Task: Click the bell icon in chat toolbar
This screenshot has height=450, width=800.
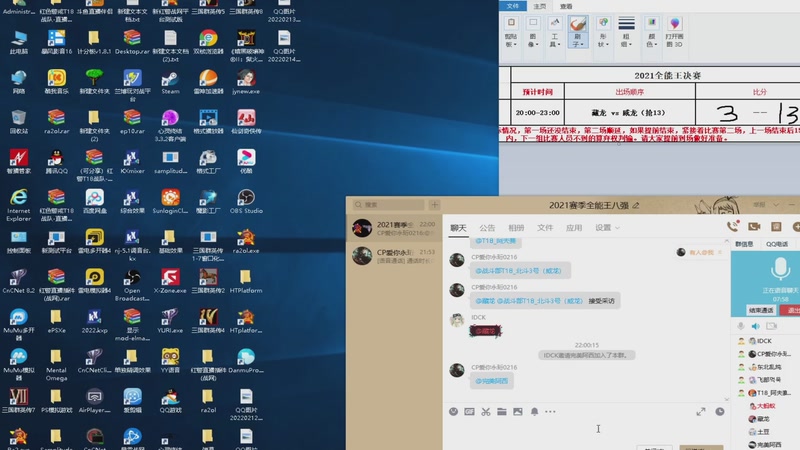Action: coord(534,411)
